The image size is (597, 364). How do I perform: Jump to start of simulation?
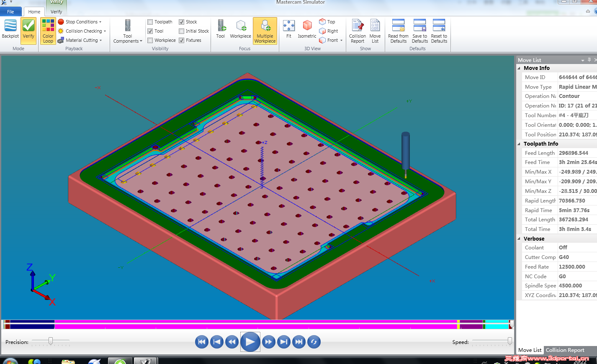click(x=201, y=342)
